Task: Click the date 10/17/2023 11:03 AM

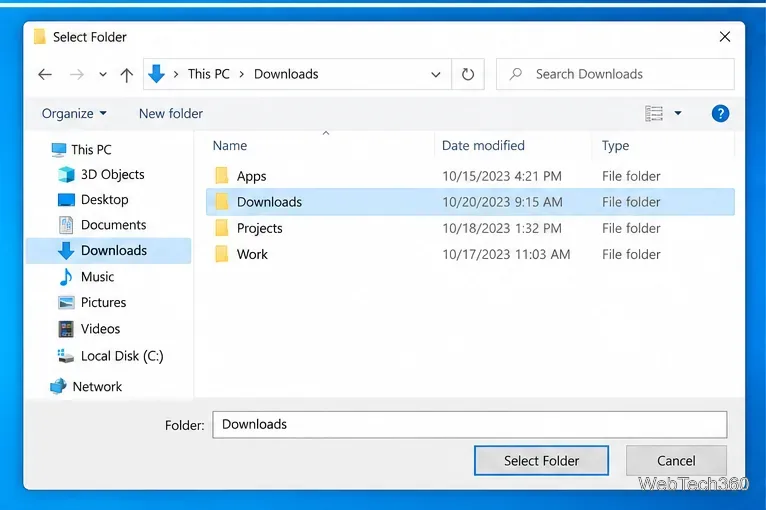Action: (506, 254)
